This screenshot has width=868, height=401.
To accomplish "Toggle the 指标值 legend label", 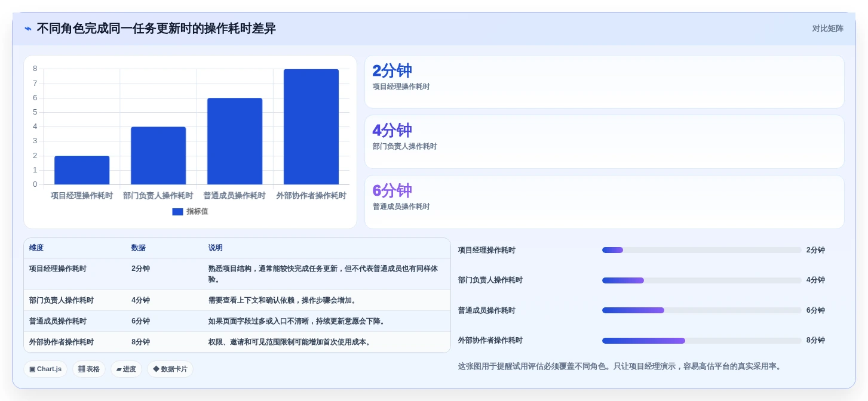I will 197,212.
